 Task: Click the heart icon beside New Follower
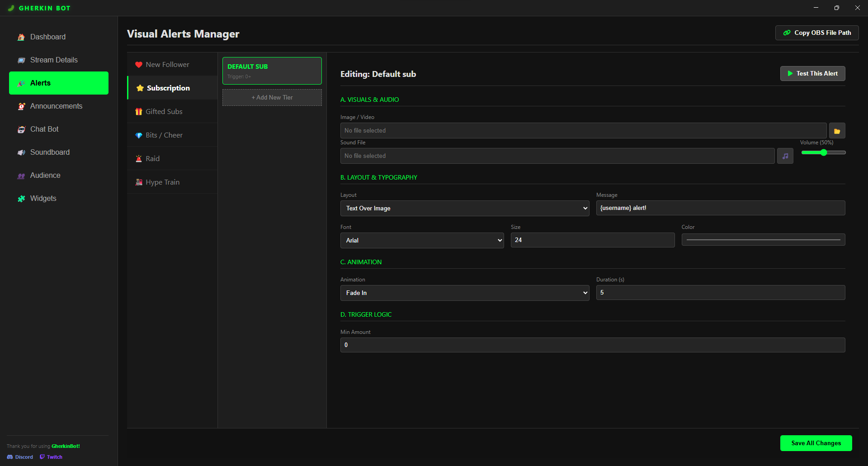coord(139,64)
